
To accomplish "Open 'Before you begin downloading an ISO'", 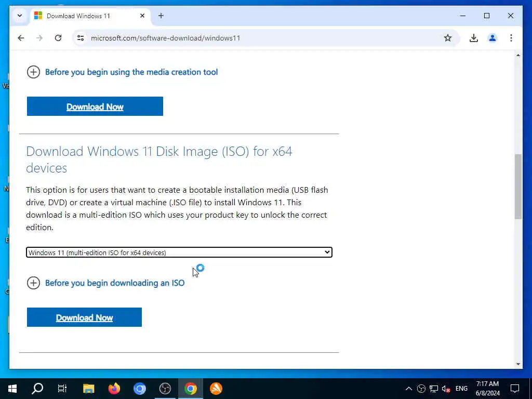I will click(115, 283).
